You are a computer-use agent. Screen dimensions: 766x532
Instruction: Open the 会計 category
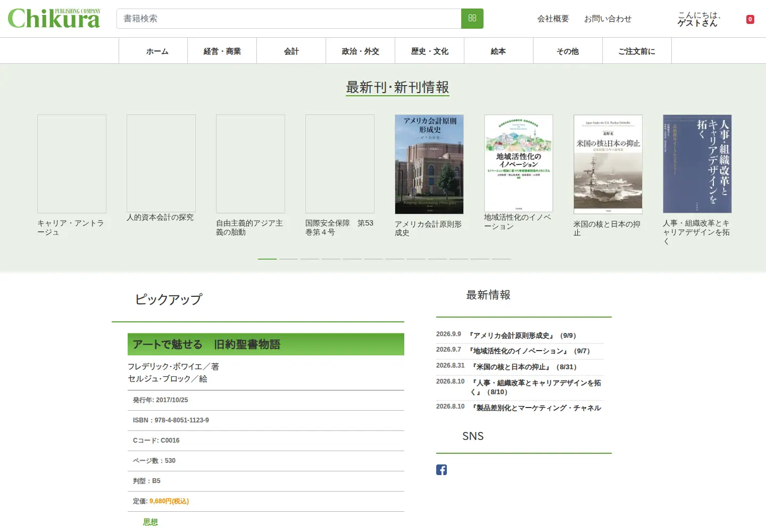point(292,51)
